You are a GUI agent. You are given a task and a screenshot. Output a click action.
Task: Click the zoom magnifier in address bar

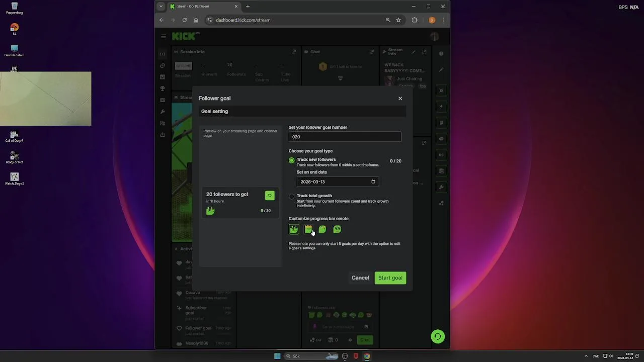(388, 20)
